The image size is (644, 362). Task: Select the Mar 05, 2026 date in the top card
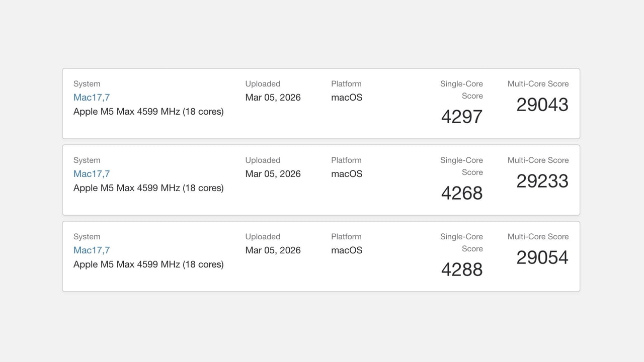click(x=273, y=98)
